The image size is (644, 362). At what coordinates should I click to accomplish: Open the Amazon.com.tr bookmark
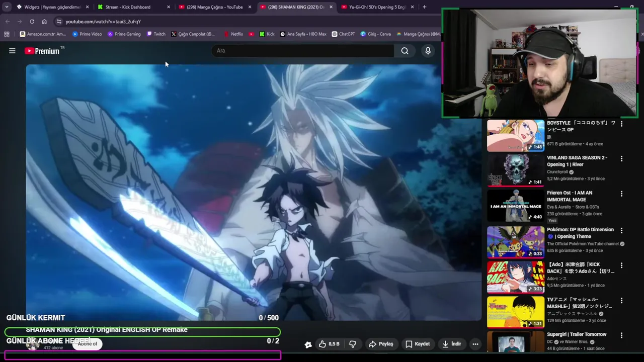(x=43, y=34)
